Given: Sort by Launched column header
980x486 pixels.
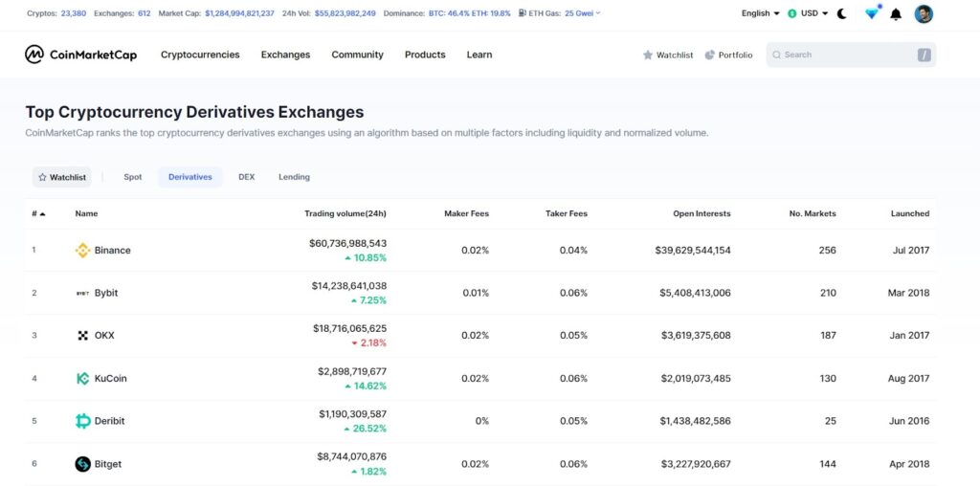Looking at the screenshot, I should click(910, 213).
